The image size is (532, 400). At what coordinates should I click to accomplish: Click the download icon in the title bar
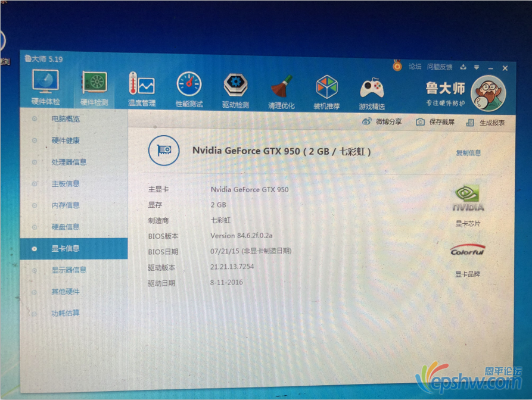click(x=463, y=67)
